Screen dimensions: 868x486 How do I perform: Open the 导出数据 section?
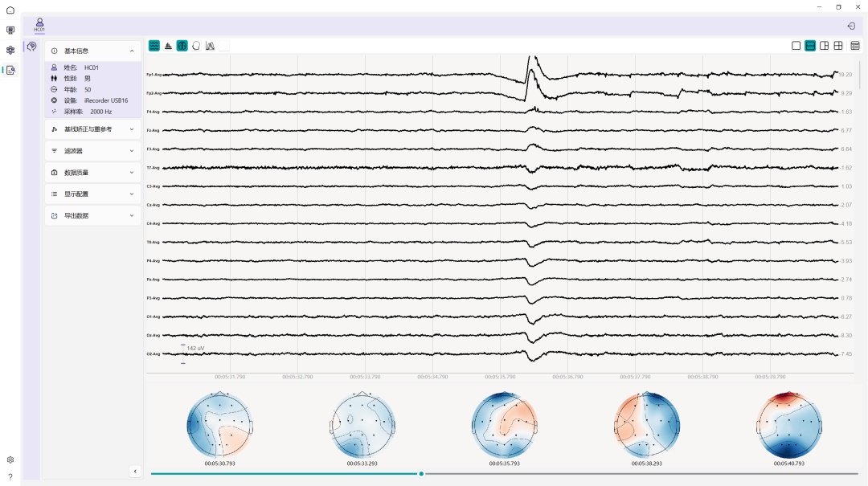92,215
